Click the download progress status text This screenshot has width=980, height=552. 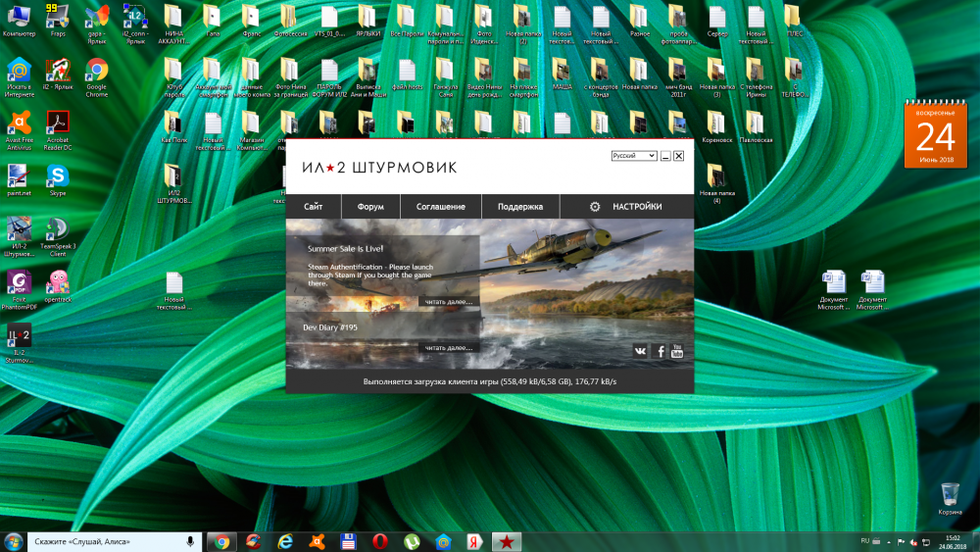coord(490,381)
